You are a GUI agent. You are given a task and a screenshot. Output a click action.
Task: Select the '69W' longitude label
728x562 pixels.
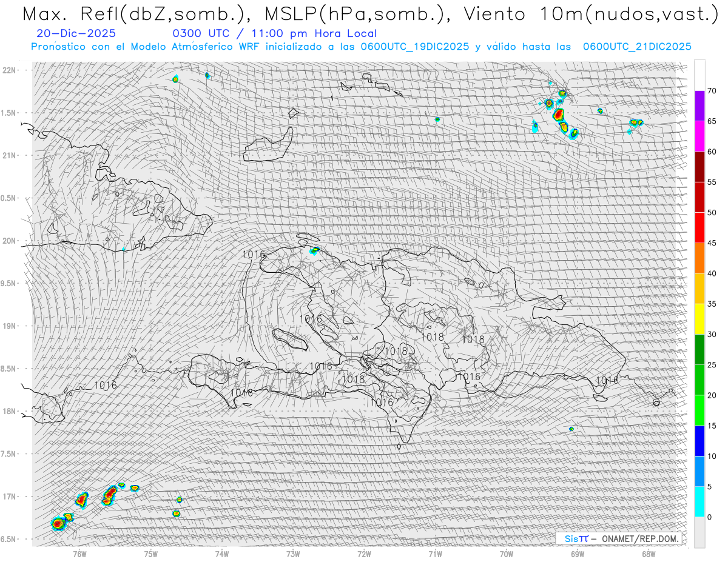(x=578, y=554)
